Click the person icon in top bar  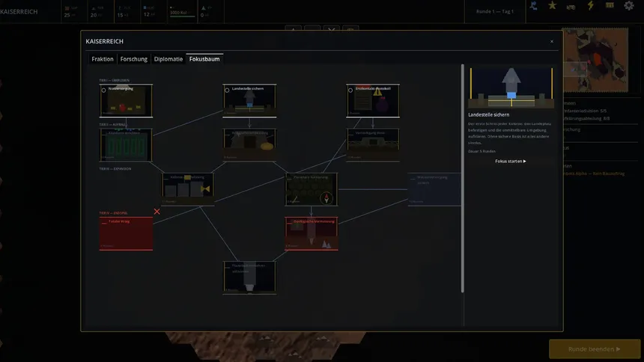click(533, 6)
